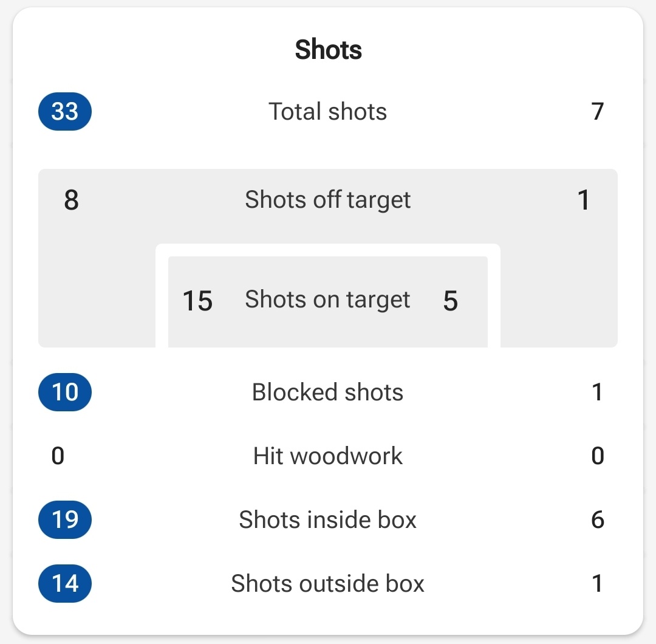Click the Hit woodwork label
656x644 pixels.
coord(327,456)
